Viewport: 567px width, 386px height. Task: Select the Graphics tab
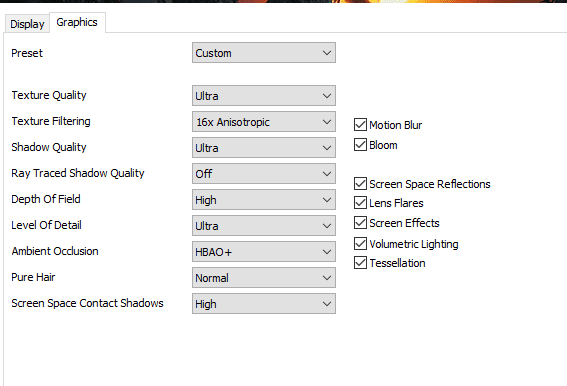[x=77, y=22]
